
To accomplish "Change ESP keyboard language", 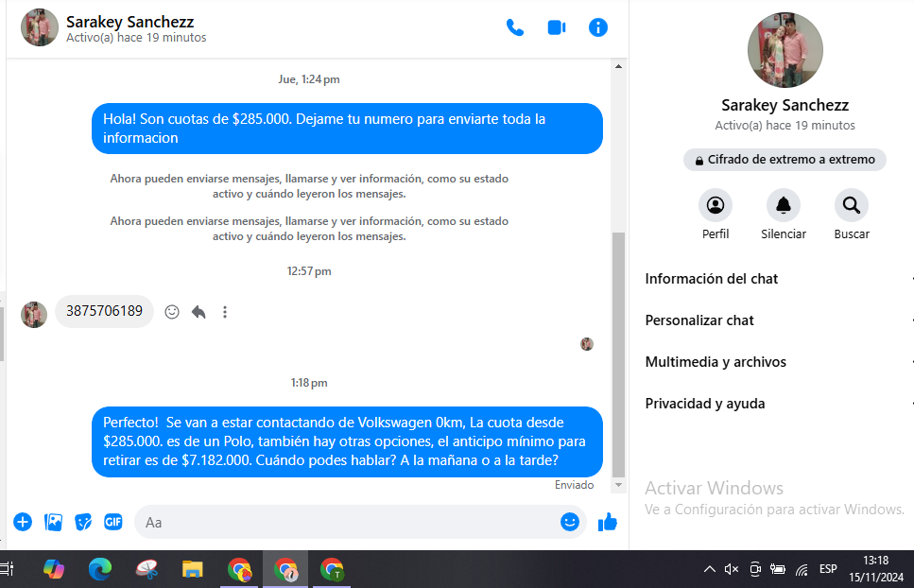I will click(828, 569).
